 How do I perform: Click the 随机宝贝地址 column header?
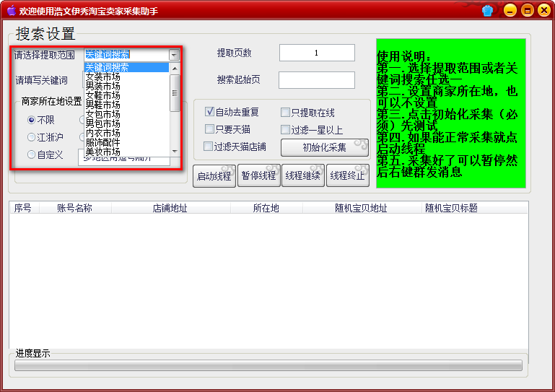click(x=362, y=208)
